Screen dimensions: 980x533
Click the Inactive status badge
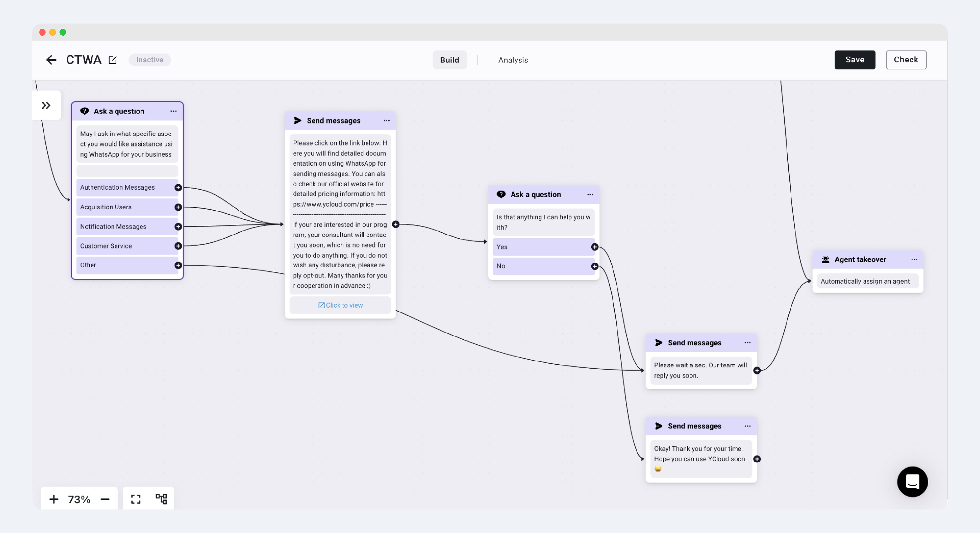pos(150,60)
